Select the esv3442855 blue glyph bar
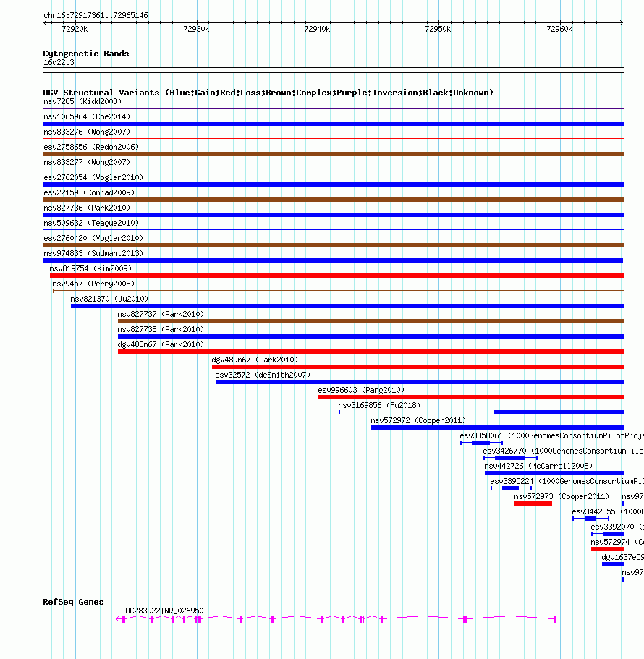Image resolution: width=644 pixels, height=659 pixels. click(x=590, y=519)
